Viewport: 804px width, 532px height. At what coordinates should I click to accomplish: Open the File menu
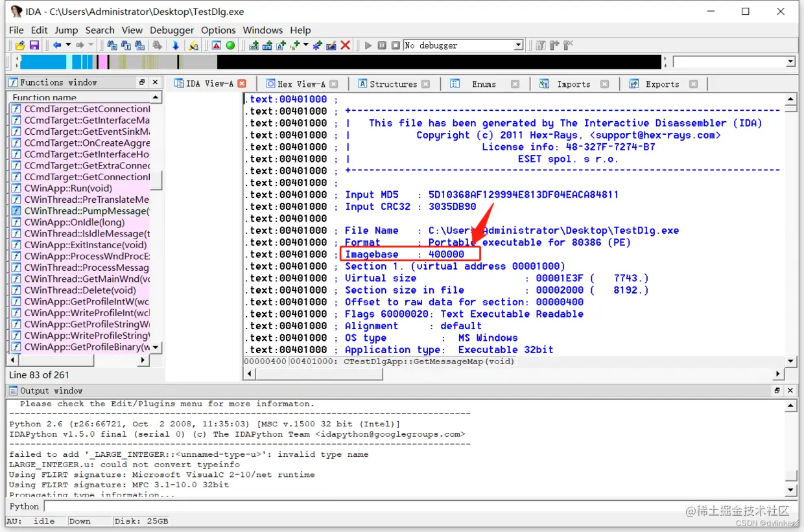16,30
